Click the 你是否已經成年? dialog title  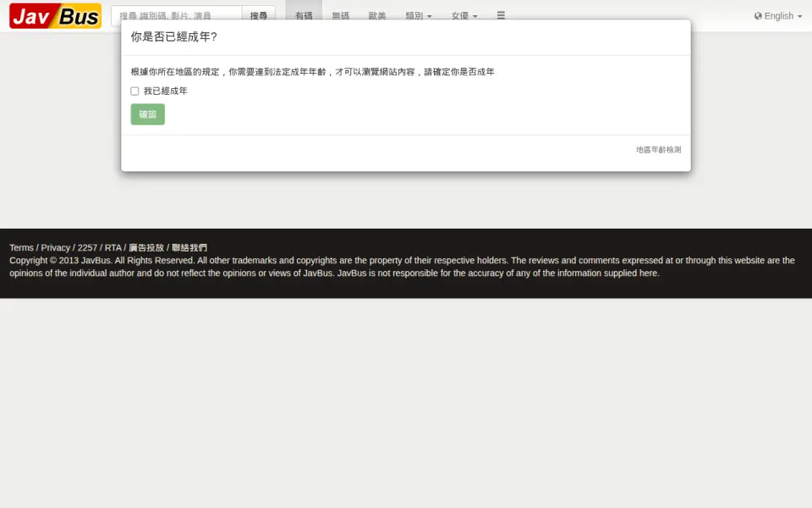pos(174,36)
